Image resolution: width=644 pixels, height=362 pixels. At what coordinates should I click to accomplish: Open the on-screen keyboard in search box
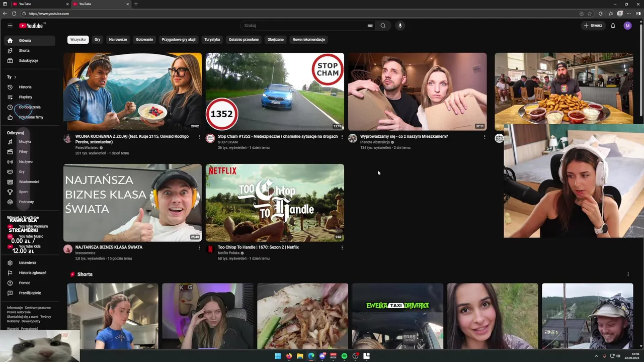pyautogui.click(x=370, y=26)
